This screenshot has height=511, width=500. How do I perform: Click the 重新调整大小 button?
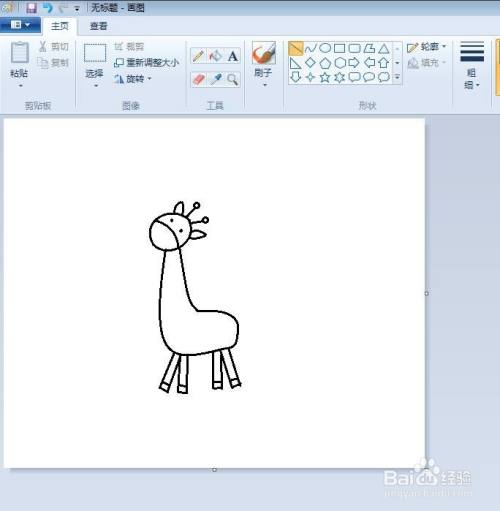click(x=147, y=62)
